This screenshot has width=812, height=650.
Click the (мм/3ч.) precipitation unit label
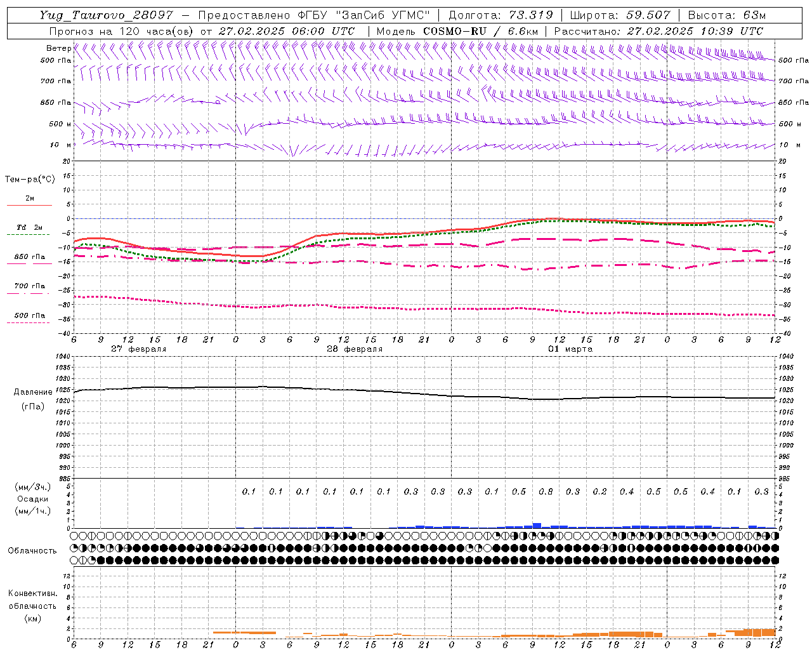pyautogui.click(x=33, y=487)
